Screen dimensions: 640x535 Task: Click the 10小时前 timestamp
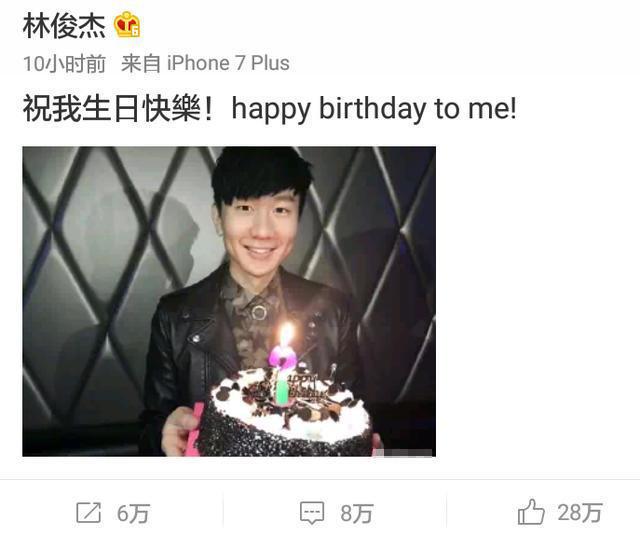click(x=64, y=64)
